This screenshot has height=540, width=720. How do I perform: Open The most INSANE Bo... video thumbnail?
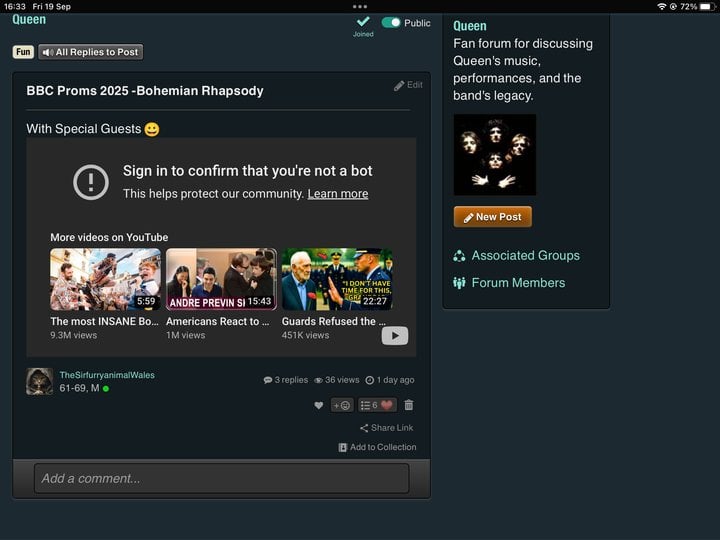(x=106, y=279)
